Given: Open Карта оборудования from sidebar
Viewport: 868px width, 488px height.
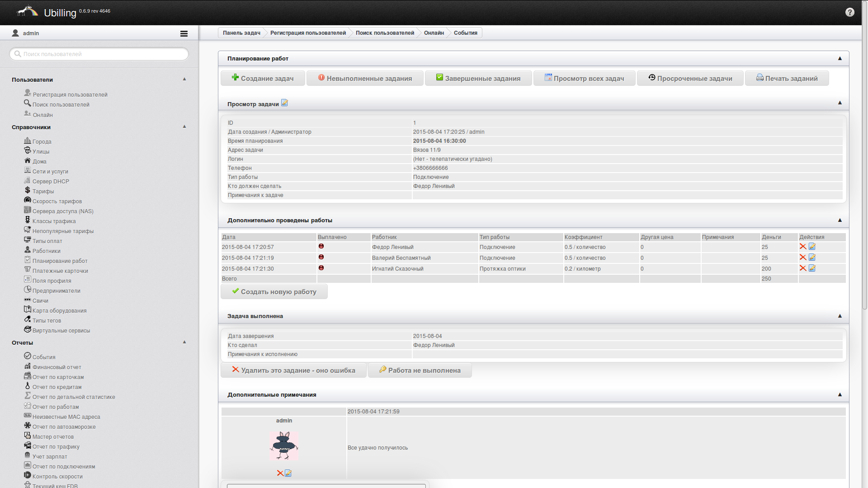Looking at the screenshot, I should tap(59, 310).
